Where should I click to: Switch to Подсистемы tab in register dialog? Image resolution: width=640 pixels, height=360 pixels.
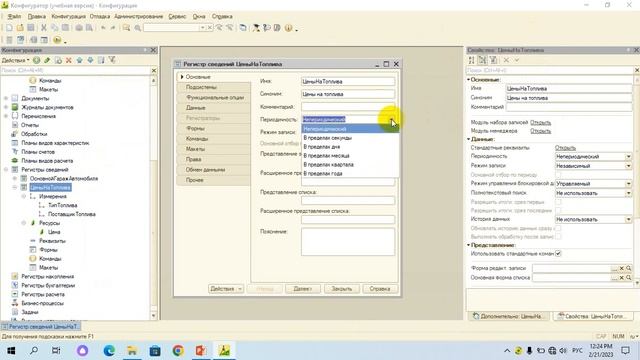(213, 87)
